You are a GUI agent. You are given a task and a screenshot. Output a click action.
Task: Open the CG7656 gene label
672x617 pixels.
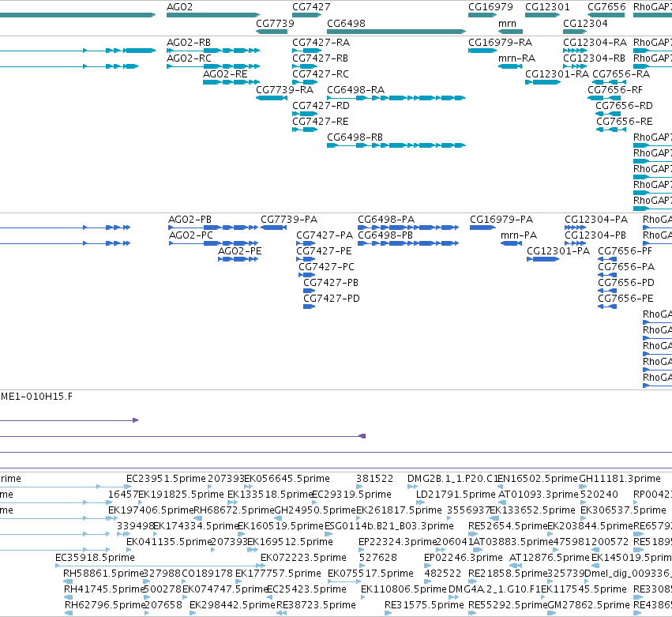(606, 7)
